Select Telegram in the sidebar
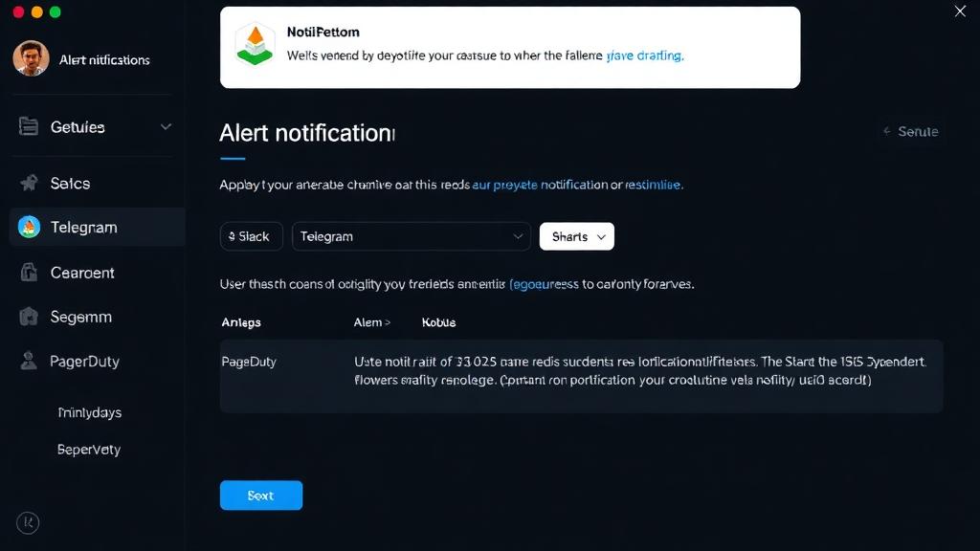The height and width of the screenshot is (551, 980). (97, 227)
